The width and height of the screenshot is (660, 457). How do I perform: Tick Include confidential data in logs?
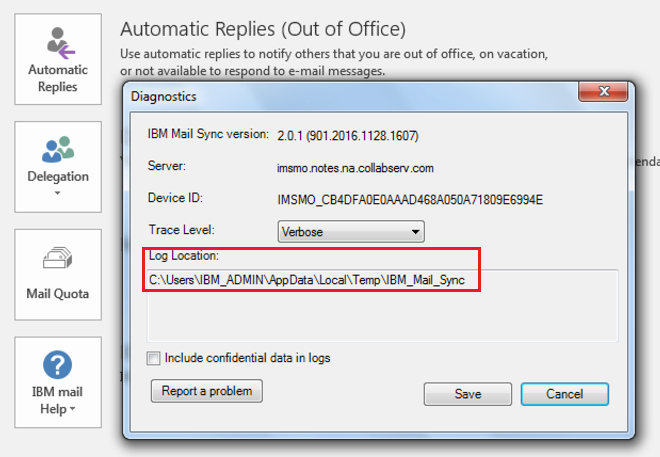(153, 358)
